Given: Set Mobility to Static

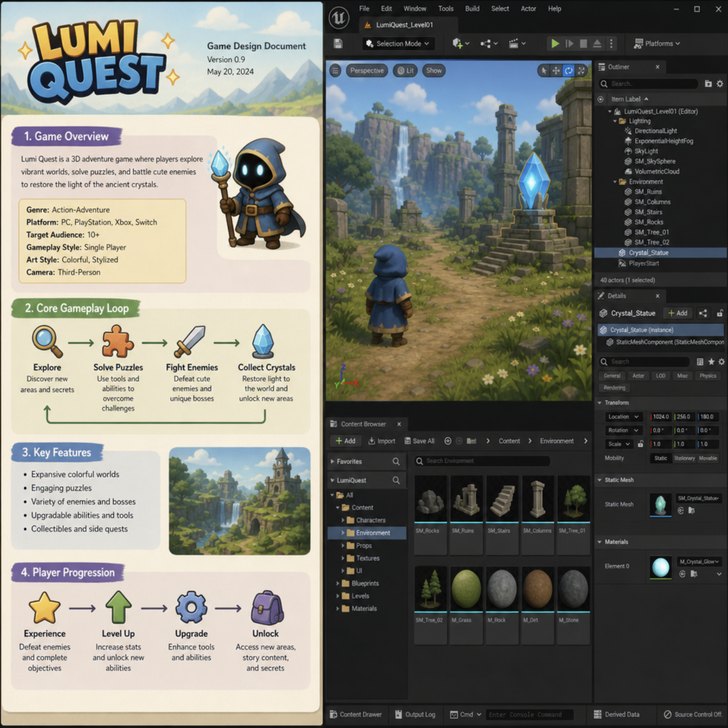Looking at the screenshot, I should [x=661, y=458].
